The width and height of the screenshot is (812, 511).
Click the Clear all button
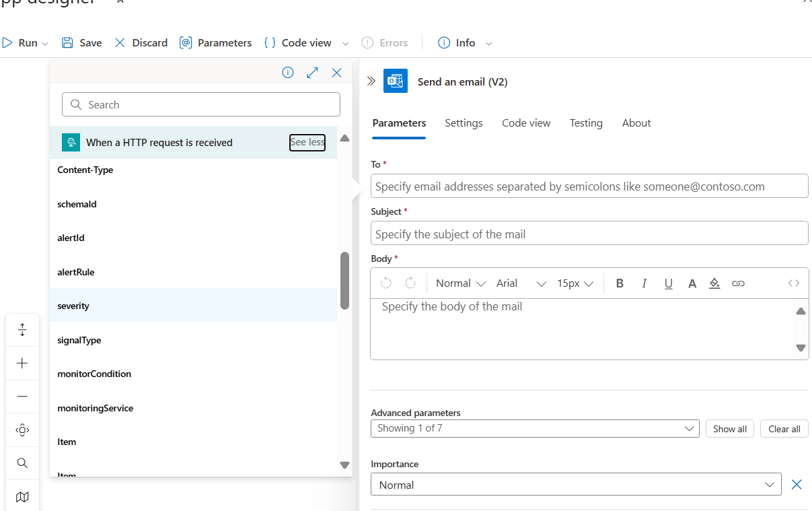(x=784, y=429)
